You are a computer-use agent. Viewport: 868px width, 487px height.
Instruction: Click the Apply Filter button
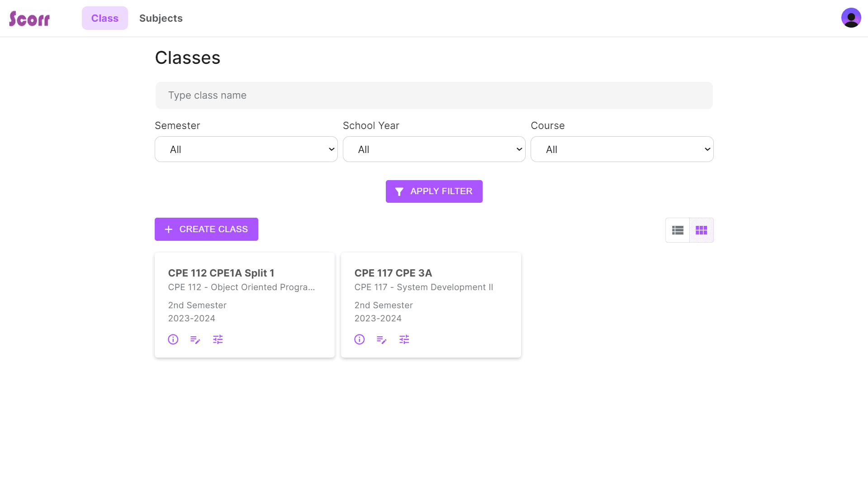[434, 191]
